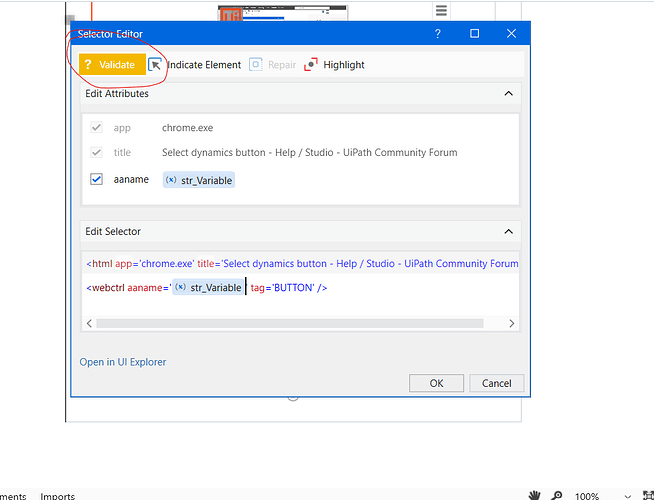Viewport: 654px width, 500px height.
Task: Click the html selector line
Action: pyautogui.click(x=302, y=264)
